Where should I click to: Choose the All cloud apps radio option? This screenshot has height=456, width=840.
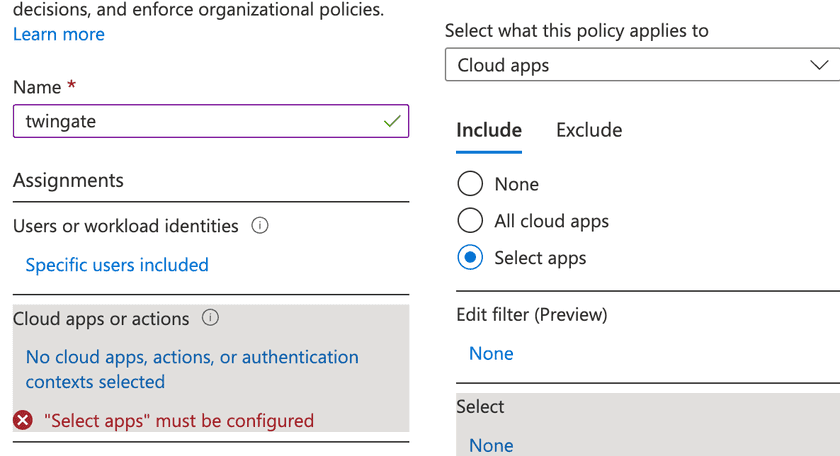click(x=470, y=221)
